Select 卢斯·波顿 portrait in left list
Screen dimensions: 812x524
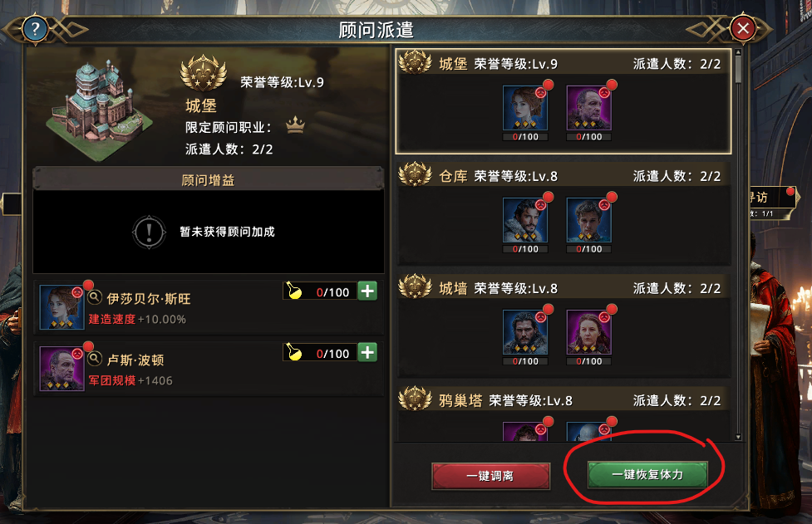pyautogui.click(x=62, y=369)
